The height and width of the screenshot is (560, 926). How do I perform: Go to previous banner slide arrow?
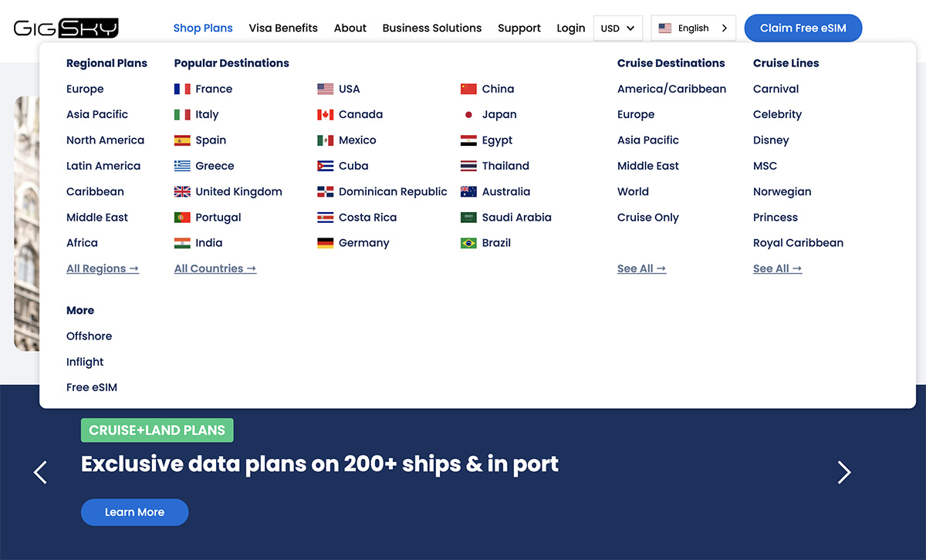click(x=41, y=472)
